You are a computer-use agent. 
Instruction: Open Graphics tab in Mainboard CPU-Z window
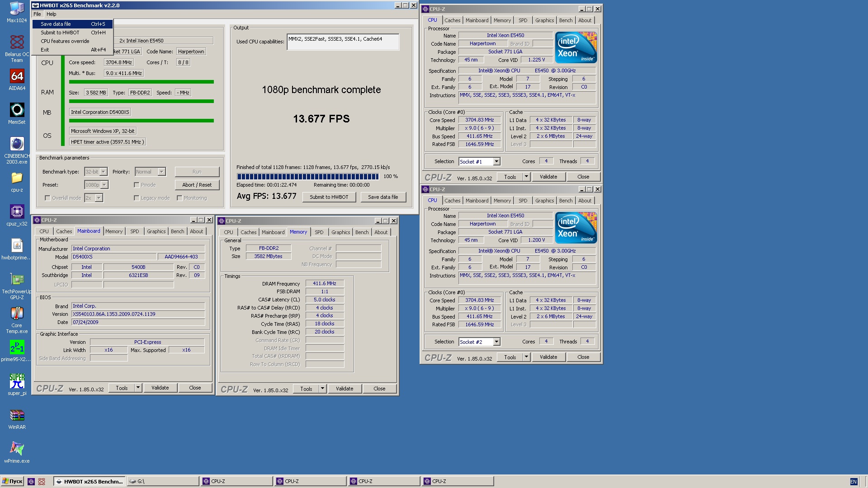coord(156,231)
